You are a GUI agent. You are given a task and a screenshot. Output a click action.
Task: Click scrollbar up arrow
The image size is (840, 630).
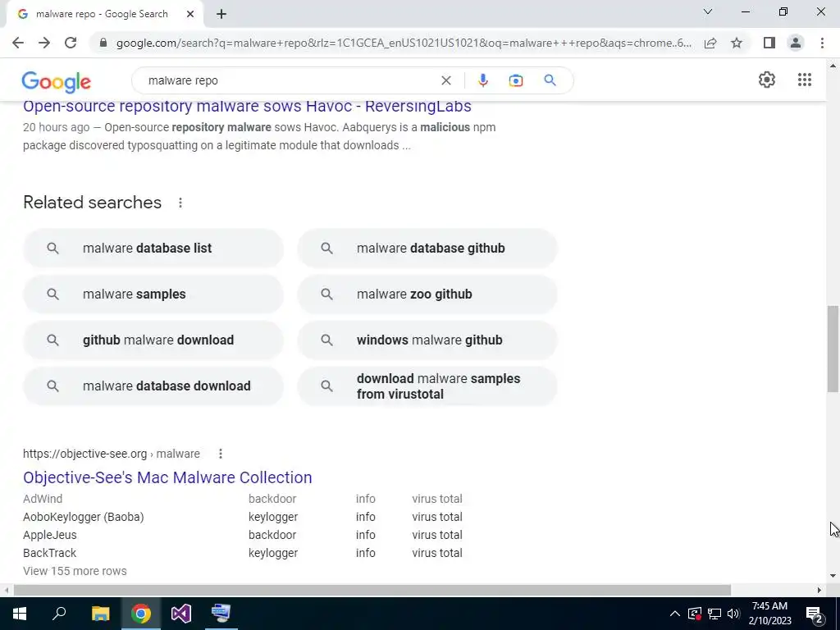pos(833,66)
